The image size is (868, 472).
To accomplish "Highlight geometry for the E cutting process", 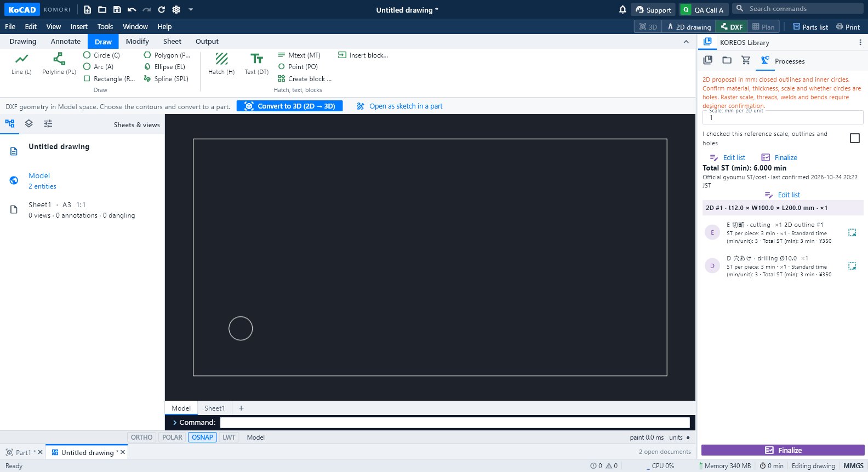I will pos(852,232).
